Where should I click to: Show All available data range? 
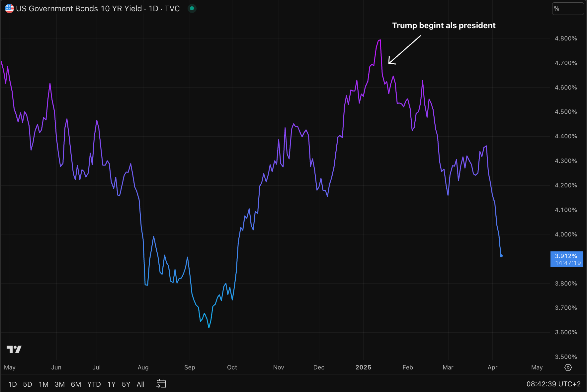(x=141, y=384)
